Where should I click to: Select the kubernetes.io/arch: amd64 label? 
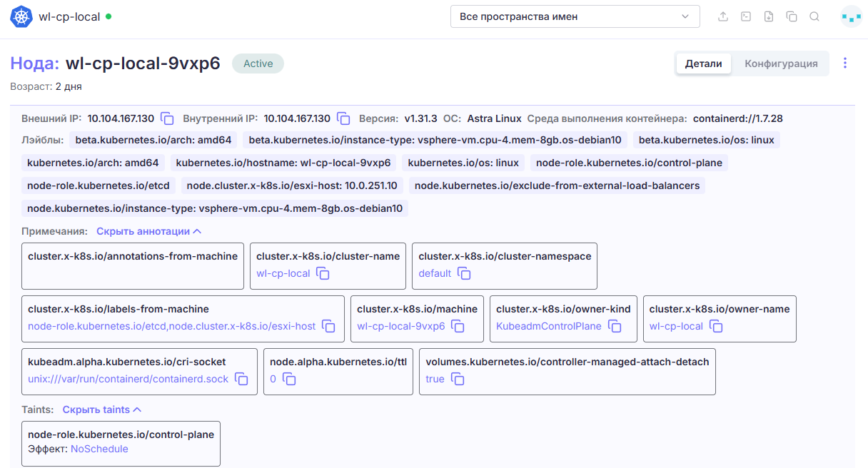93,163
